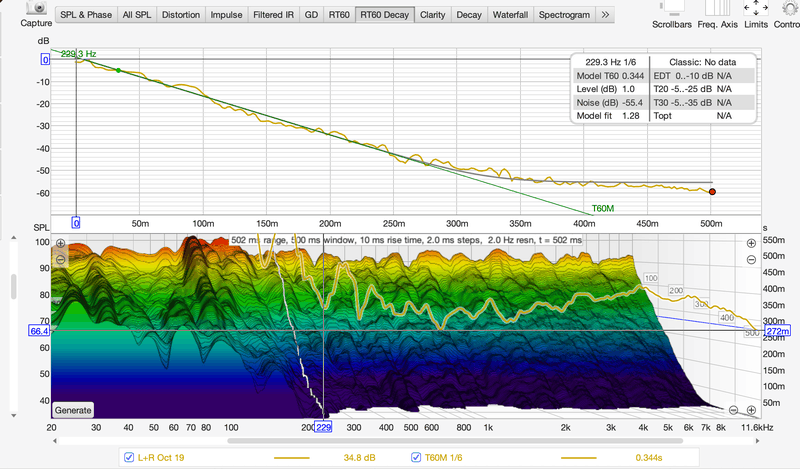The width and height of the screenshot is (800, 469).
Task: Switch to the Clarity tab
Action: [432, 15]
